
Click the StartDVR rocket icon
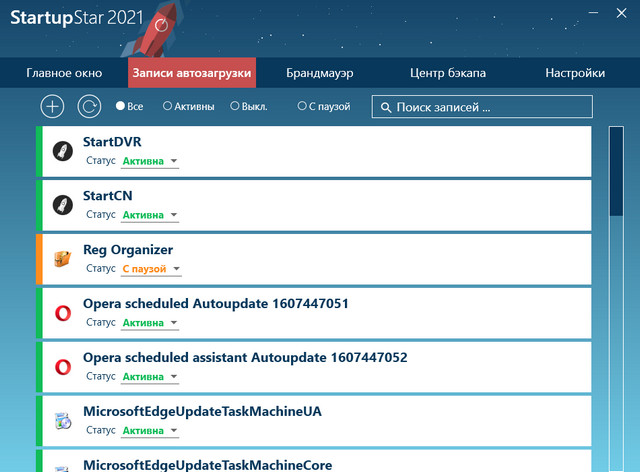click(x=63, y=151)
